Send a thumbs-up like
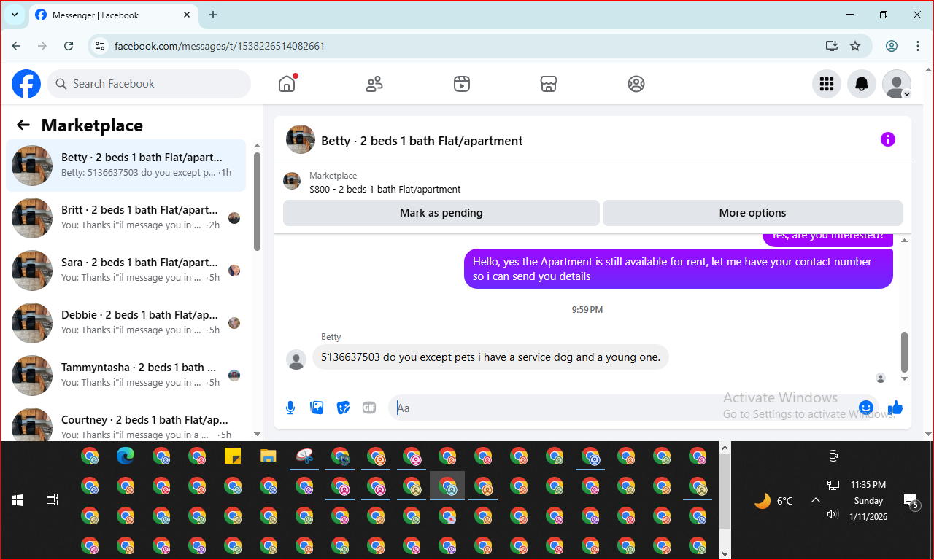The height and width of the screenshot is (560, 934). [895, 408]
